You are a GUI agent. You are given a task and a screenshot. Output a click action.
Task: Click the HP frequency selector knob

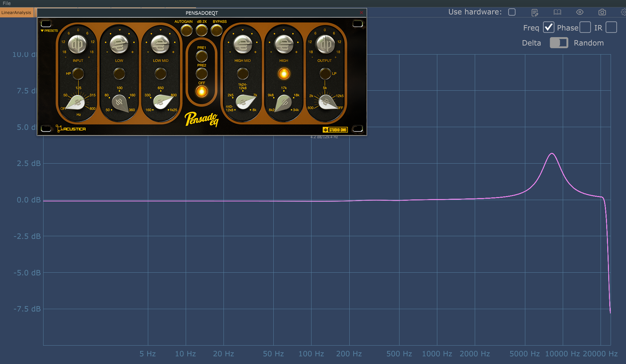77,102
